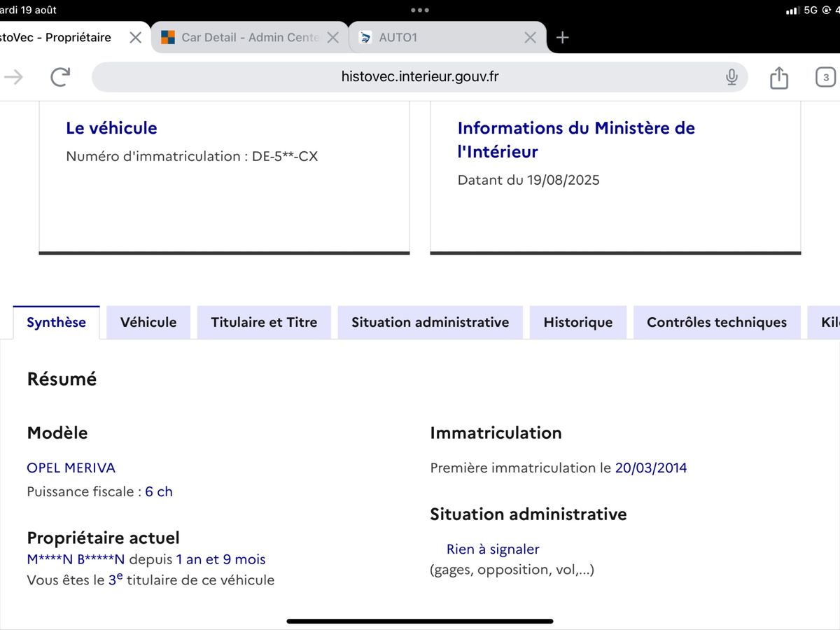Close the Car Detail Admin Center tab
This screenshot has height=630, width=840.
point(333,38)
